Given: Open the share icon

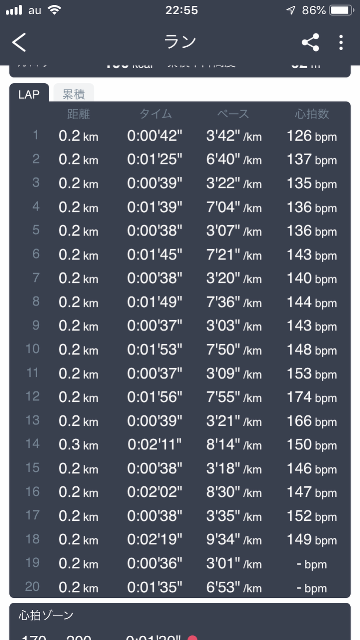Looking at the screenshot, I should click(x=310, y=42).
